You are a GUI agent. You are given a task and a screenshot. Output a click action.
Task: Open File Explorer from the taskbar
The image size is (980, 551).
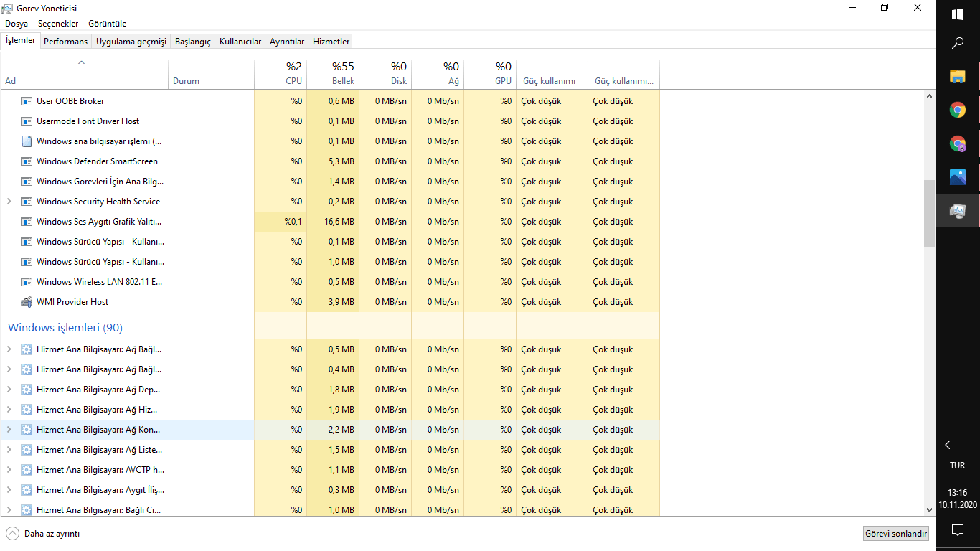point(957,76)
